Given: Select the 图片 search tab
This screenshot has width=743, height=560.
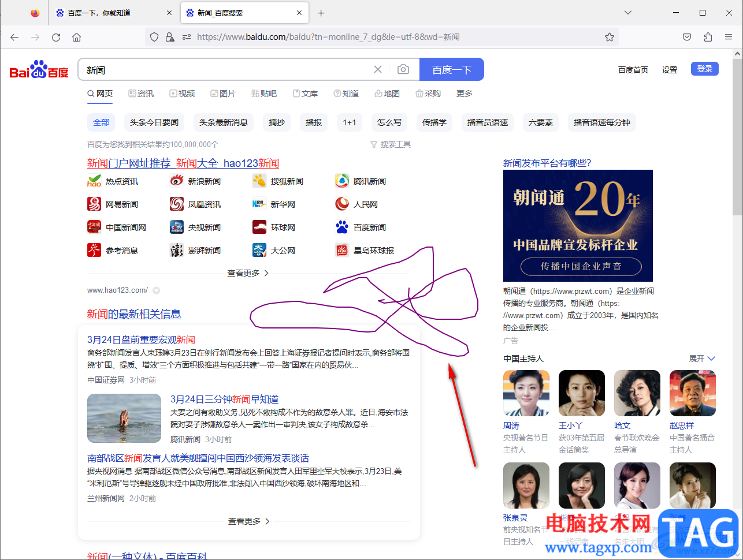Looking at the screenshot, I should [223, 94].
